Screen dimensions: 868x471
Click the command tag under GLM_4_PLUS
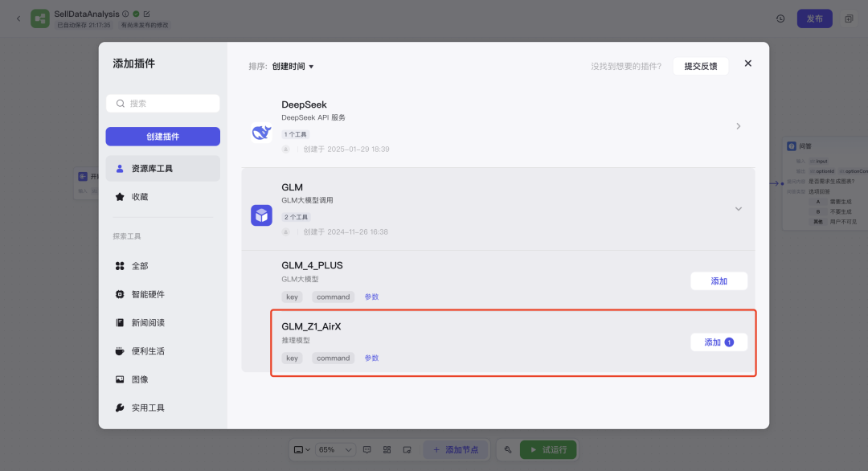coord(334,297)
